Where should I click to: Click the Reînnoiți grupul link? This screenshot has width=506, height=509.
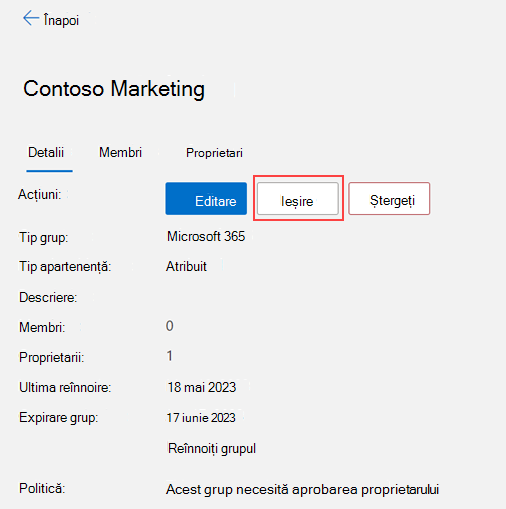click(x=212, y=449)
